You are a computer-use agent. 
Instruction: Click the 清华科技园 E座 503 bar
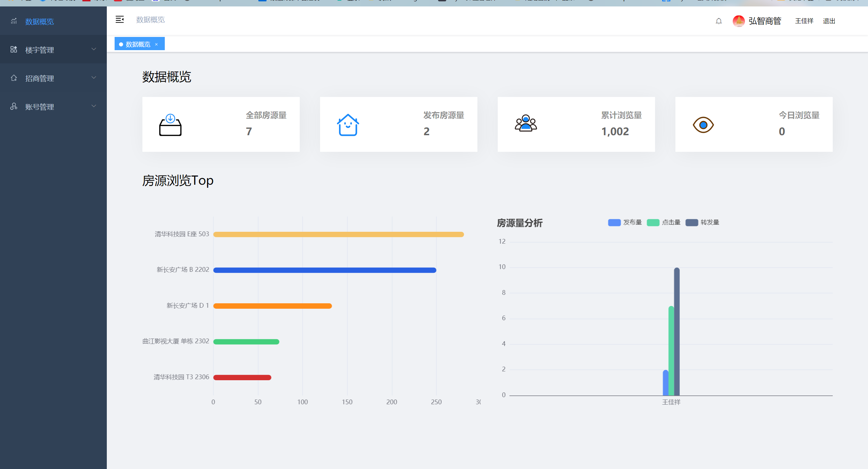click(338, 234)
